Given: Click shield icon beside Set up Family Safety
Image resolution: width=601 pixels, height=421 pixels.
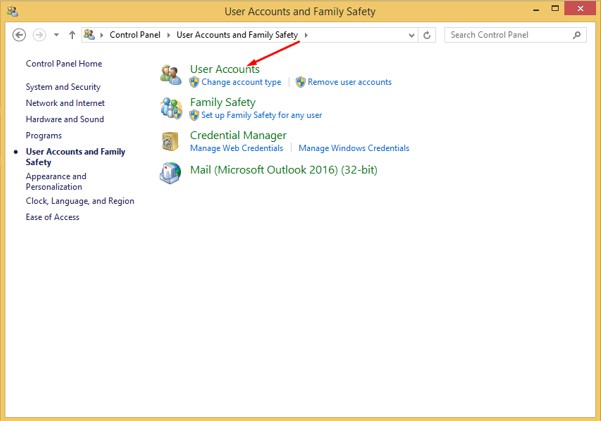Looking at the screenshot, I should (x=194, y=115).
